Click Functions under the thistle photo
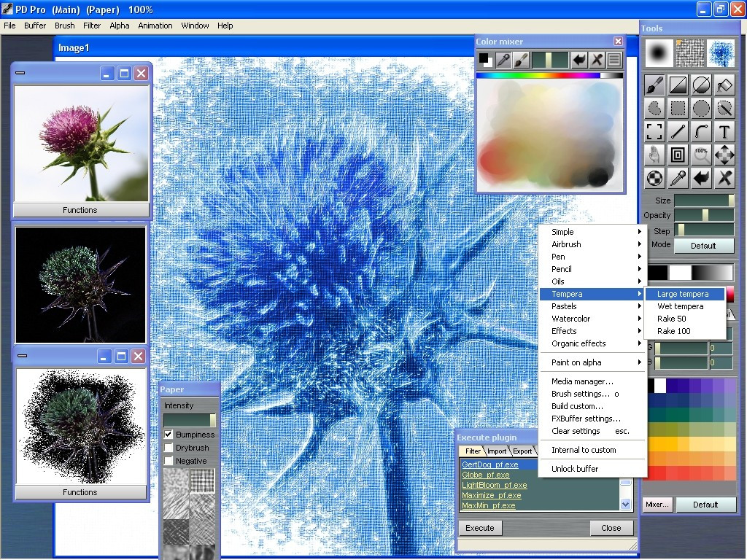 [x=80, y=210]
